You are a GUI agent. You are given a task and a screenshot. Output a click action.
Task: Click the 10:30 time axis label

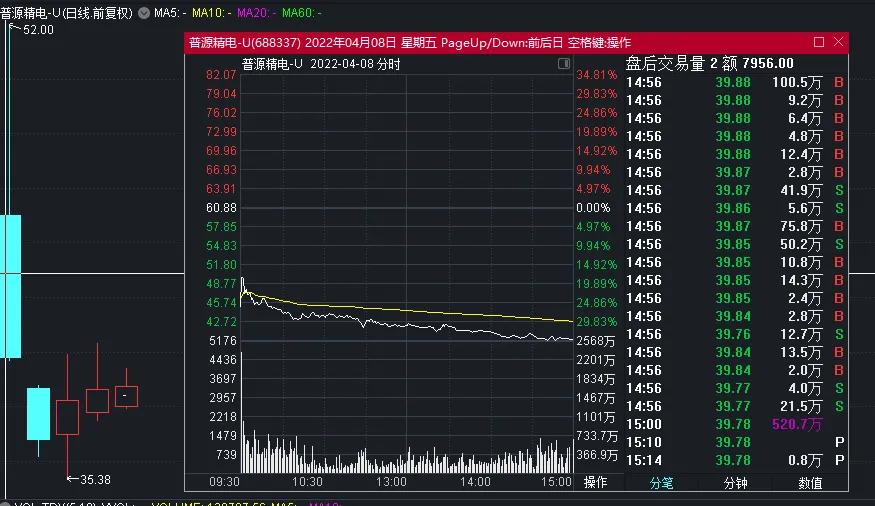(307, 482)
